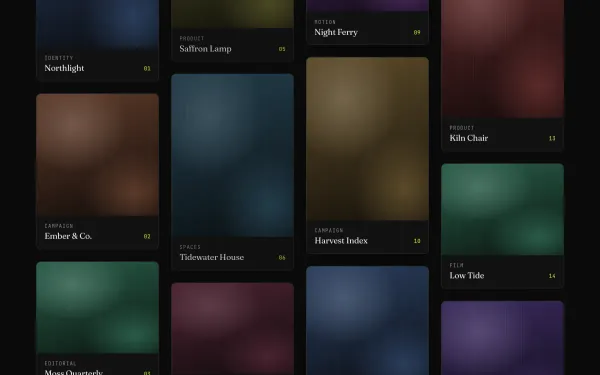Click the Tidewater House project title
The image size is (600, 375).
coord(212,257)
